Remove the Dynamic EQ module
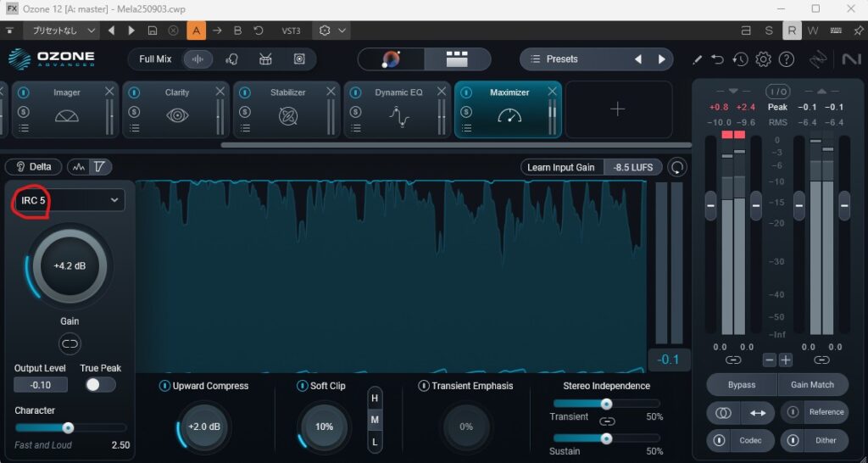868x463 pixels. tap(442, 92)
